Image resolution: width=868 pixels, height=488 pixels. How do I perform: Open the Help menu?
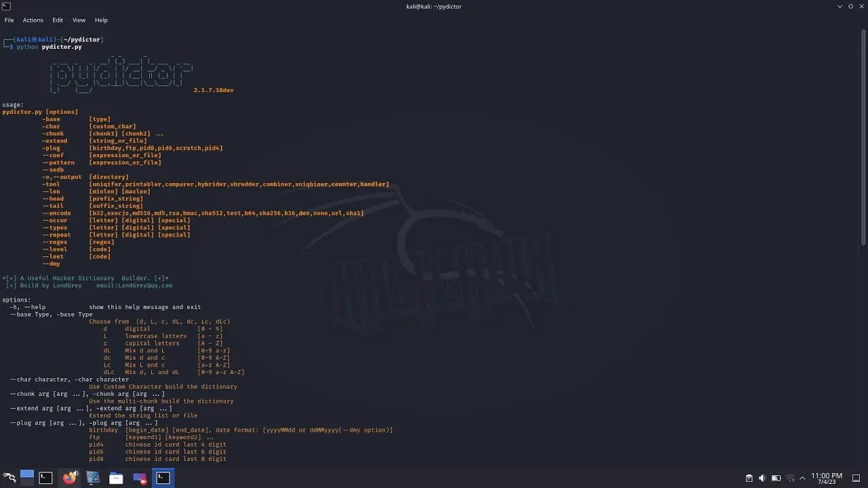(101, 20)
